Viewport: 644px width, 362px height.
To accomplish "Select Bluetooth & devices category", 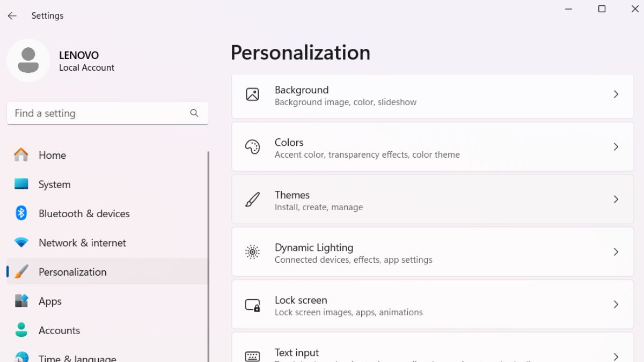I will [x=107, y=213].
